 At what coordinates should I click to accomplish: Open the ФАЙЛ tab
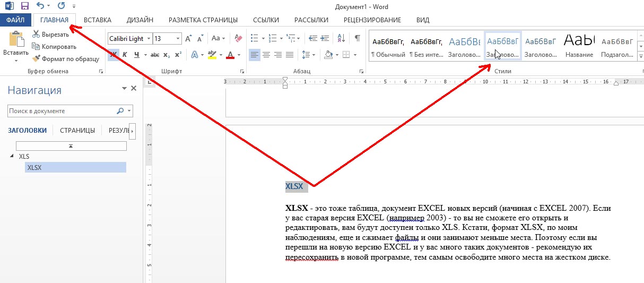(15, 20)
